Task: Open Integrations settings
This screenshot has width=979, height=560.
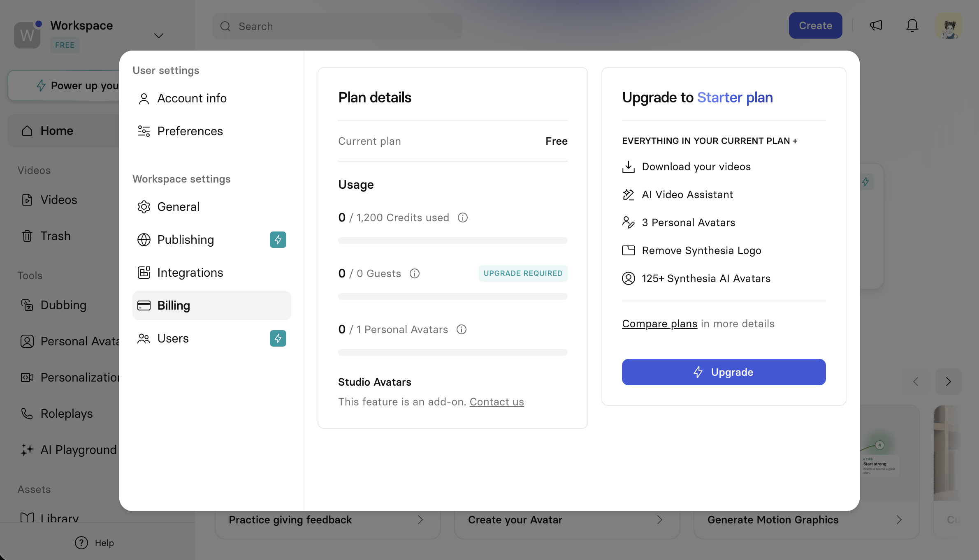Action: click(211, 273)
